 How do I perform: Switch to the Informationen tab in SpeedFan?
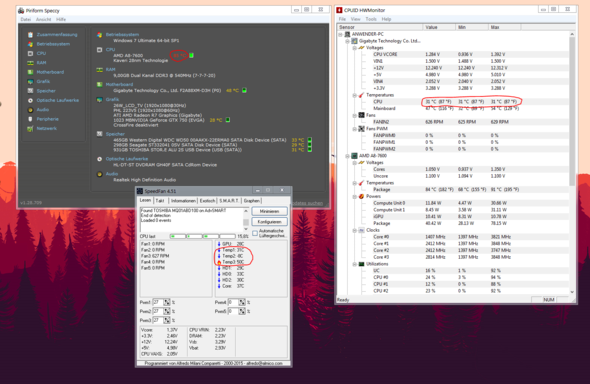point(183,201)
